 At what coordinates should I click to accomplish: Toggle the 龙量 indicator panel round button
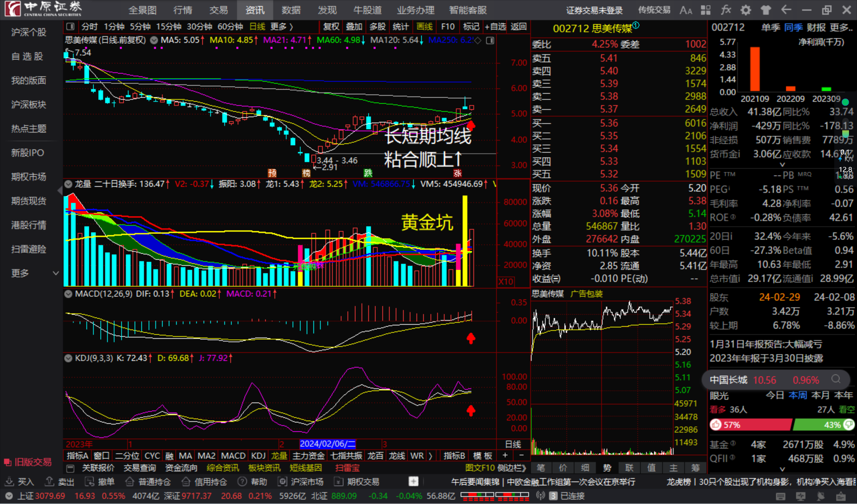click(x=68, y=184)
